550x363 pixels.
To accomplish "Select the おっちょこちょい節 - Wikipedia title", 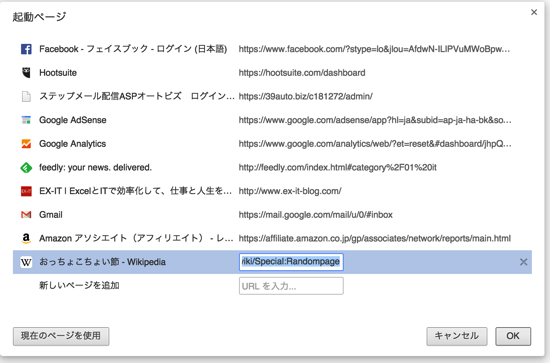I will (102, 262).
